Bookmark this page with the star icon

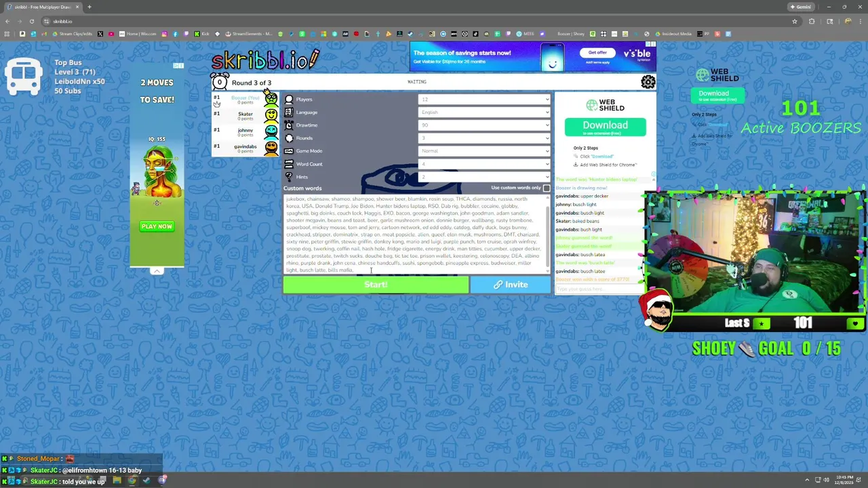[x=794, y=21]
